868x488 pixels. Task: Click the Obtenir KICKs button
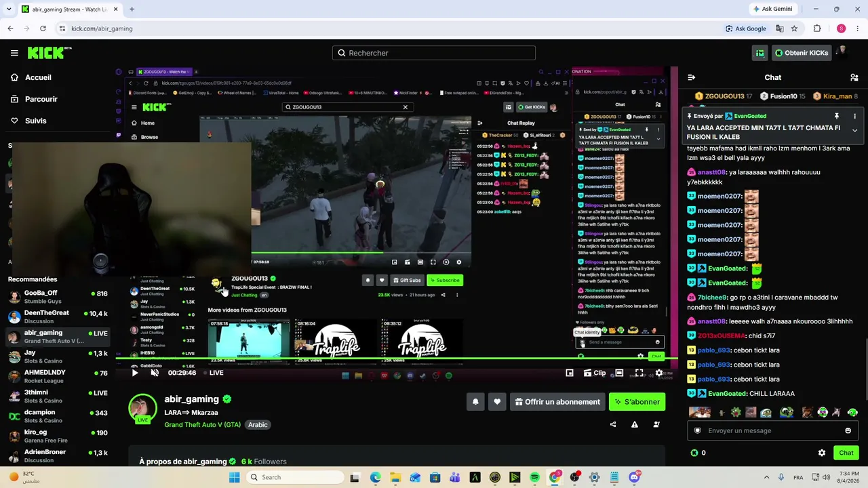coord(801,53)
